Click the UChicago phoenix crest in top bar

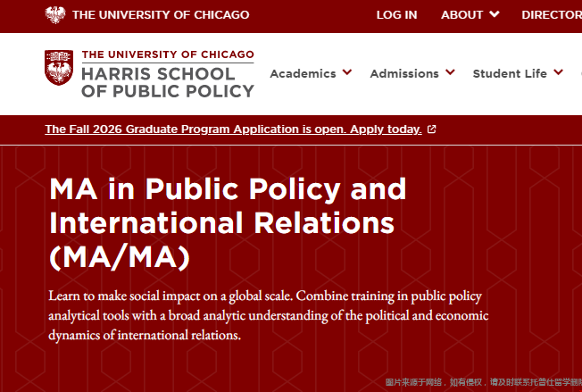coord(55,14)
